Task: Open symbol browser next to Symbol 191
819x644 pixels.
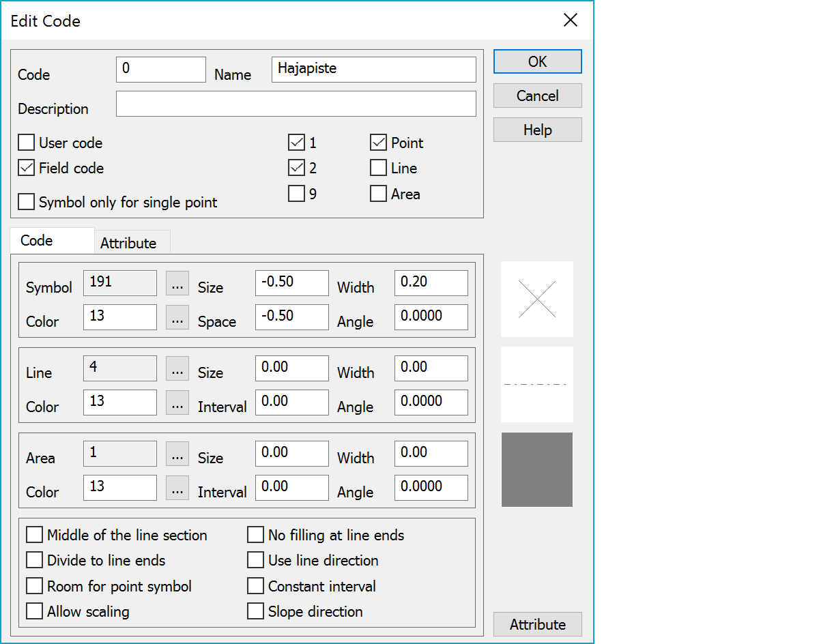Action: (x=177, y=283)
